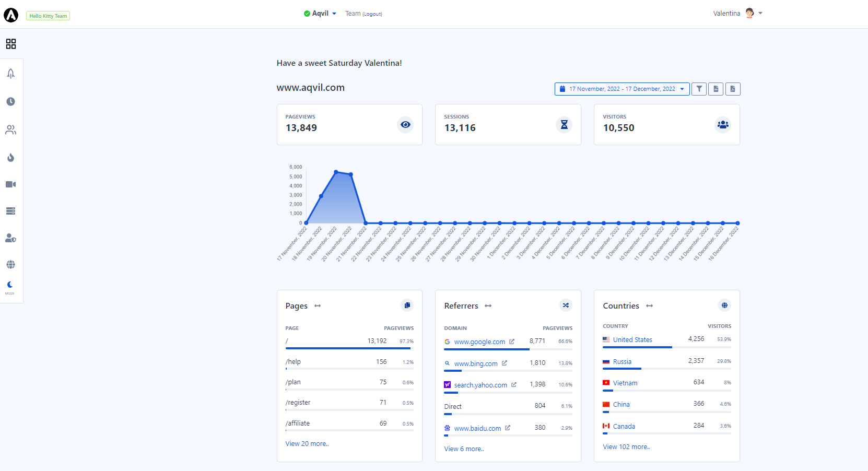
Task: Expand Pages panel with the arrows icon
Action: 318,306
